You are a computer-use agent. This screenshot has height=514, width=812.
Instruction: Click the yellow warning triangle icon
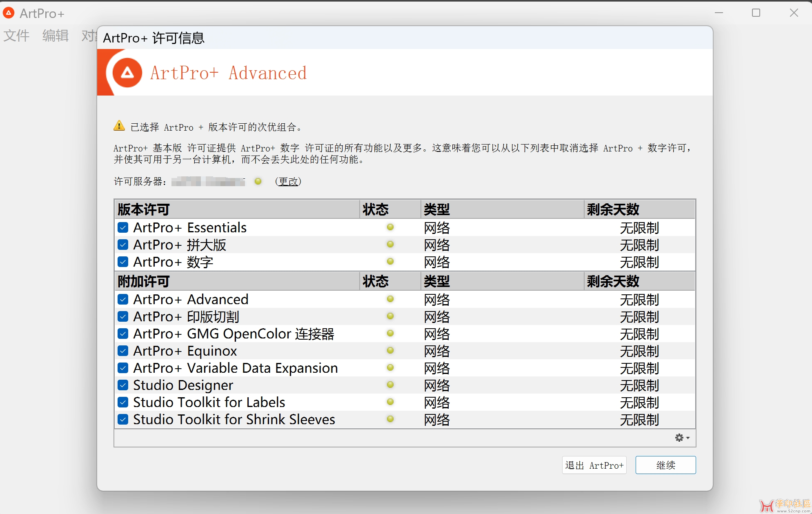pos(119,126)
